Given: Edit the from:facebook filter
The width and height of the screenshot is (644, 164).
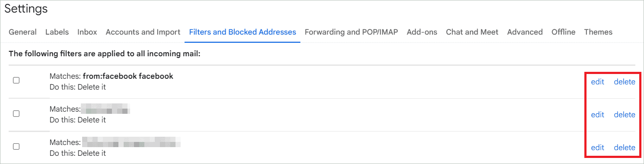Looking at the screenshot, I should [x=597, y=82].
